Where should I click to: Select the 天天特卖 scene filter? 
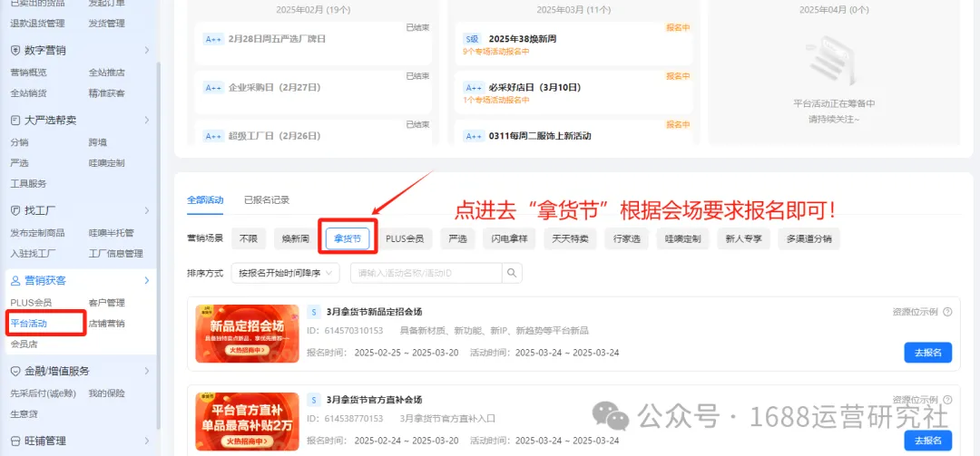(570, 238)
